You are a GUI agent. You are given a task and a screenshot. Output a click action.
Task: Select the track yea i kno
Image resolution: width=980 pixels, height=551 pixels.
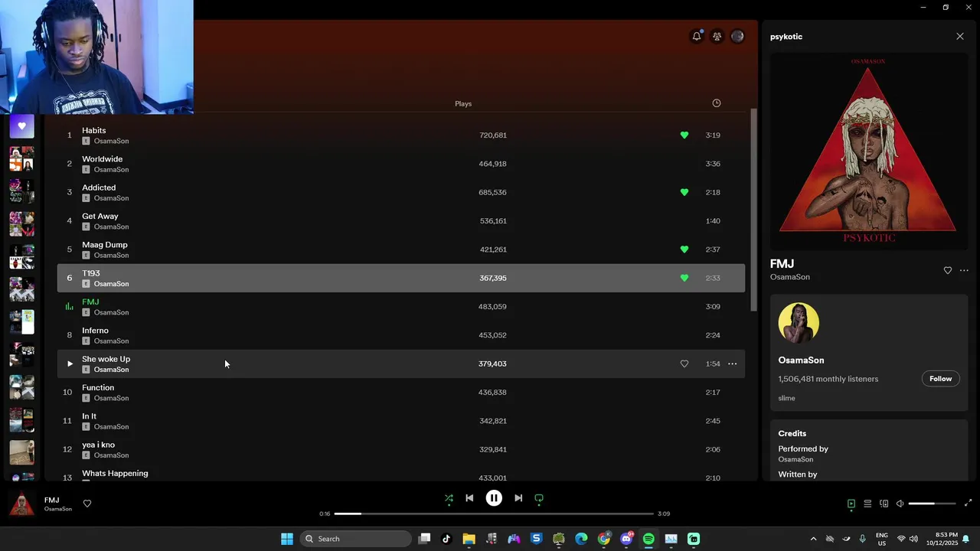pyautogui.click(x=401, y=449)
